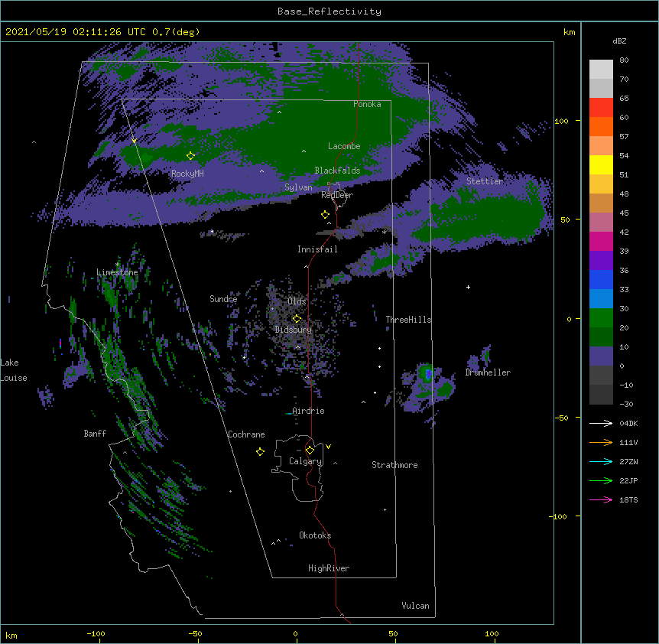Viewport: 659px width, 644px height.
Task: Click the RockyMH label
Action: pyautogui.click(x=187, y=174)
